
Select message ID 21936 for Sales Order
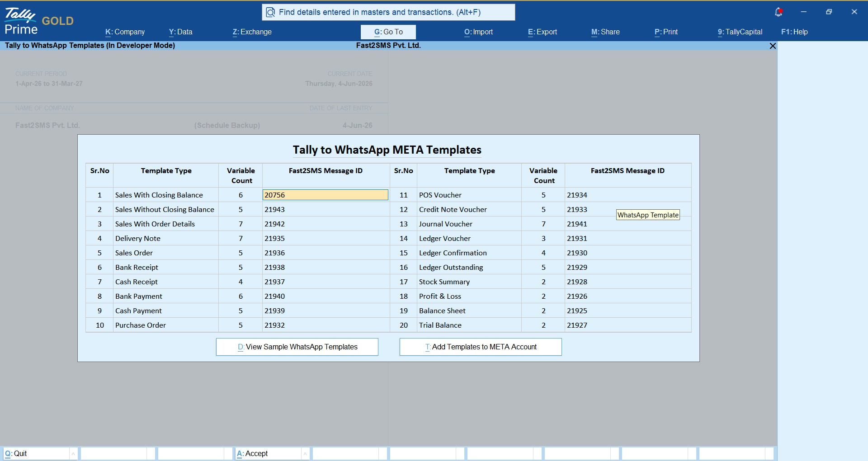(x=325, y=253)
